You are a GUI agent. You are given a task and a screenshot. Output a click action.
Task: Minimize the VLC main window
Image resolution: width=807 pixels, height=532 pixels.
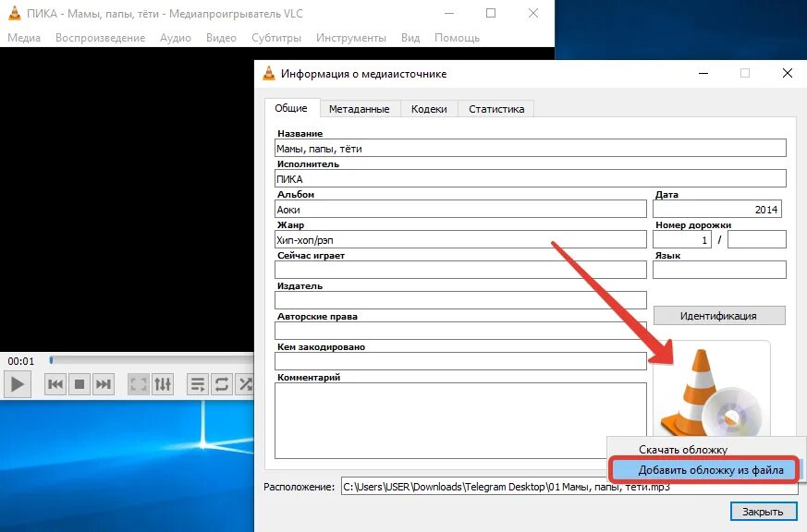(449, 13)
